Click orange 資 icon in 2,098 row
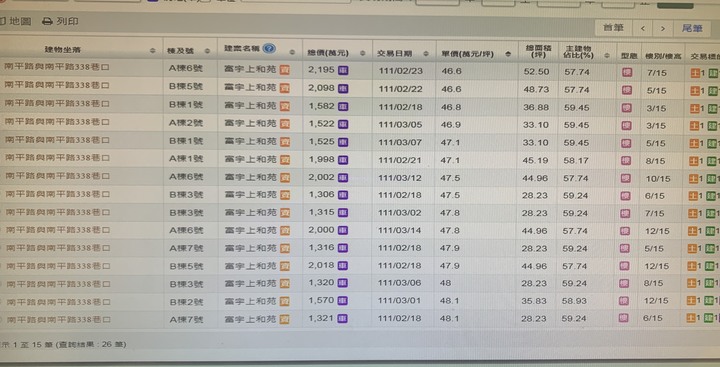 (x=285, y=88)
